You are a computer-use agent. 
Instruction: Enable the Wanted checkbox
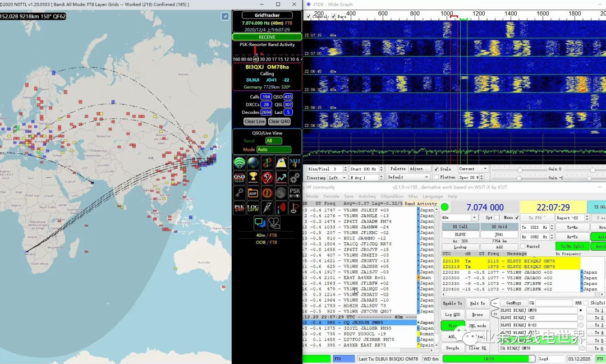(x=522, y=246)
